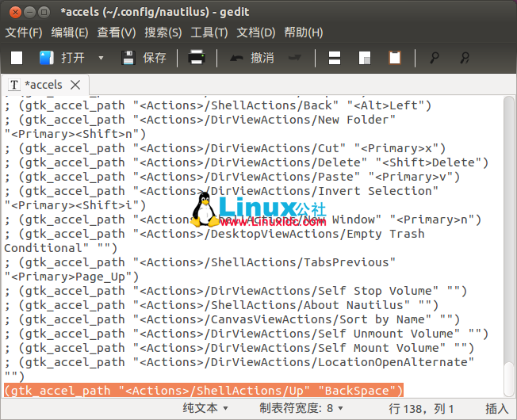Open the 查看(V) menu
Image resolution: width=517 pixels, height=420 pixels.
click(117, 32)
